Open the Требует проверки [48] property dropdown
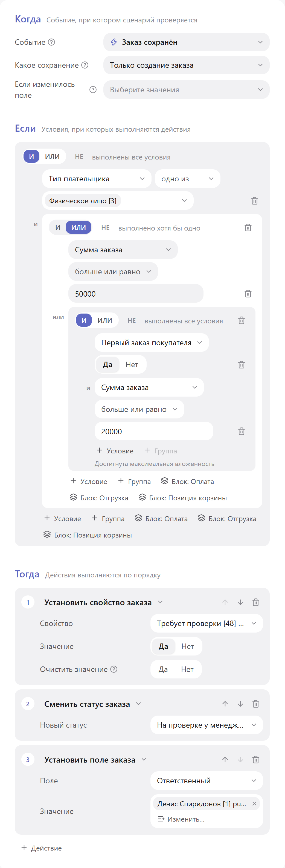Image resolution: width=285 pixels, height=868 pixels. pyautogui.click(x=207, y=623)
